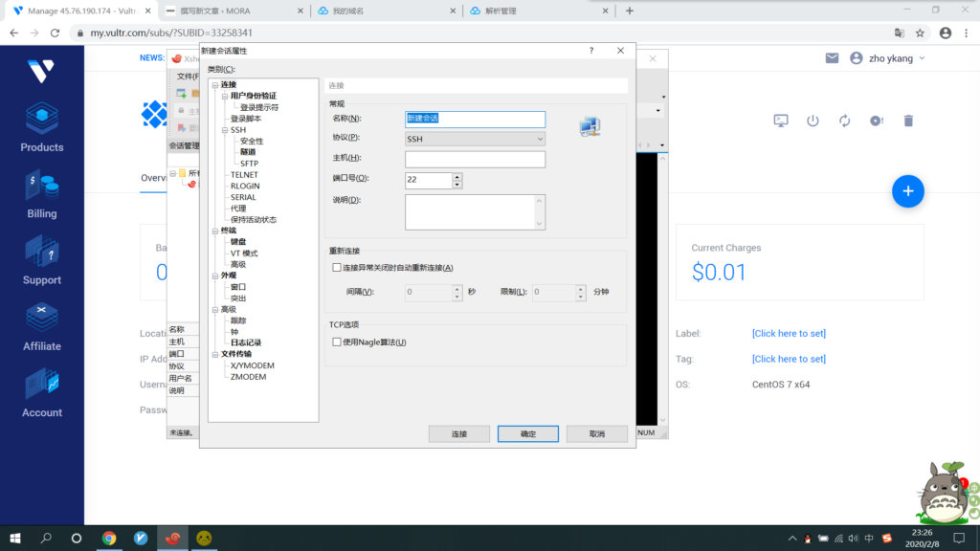This screenshot has height=551, width=980.
Task: Open Xshell from the Windows taskbar
Action: coord(172,539)
